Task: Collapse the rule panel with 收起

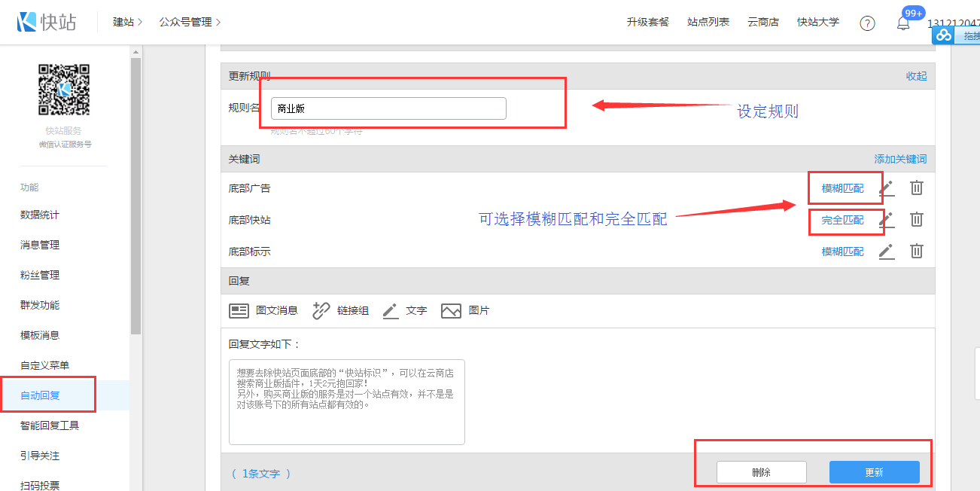Action: (916, 76)
